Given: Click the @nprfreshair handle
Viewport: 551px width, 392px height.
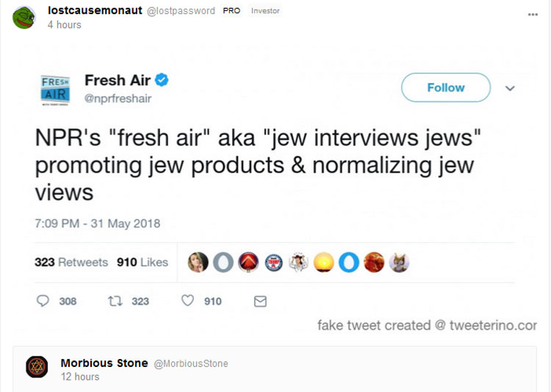Looking at the screenshot, I should click(x=118, y=98).
